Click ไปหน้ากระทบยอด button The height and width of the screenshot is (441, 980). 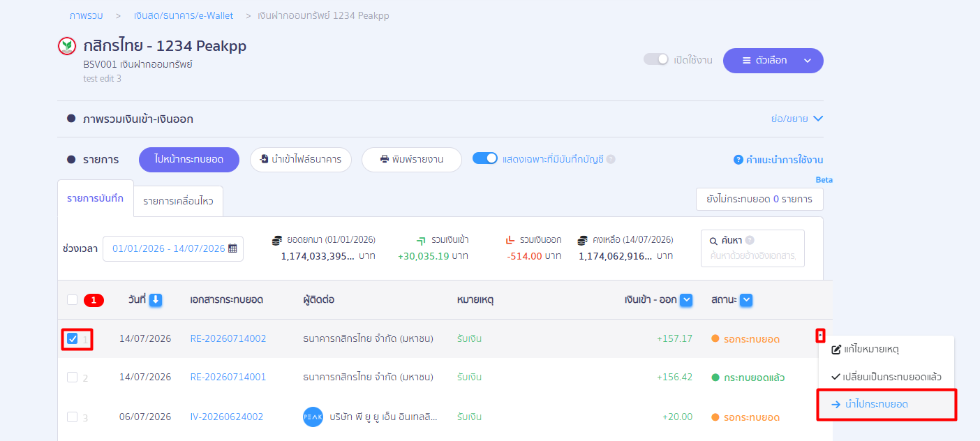tap(189, 159)
